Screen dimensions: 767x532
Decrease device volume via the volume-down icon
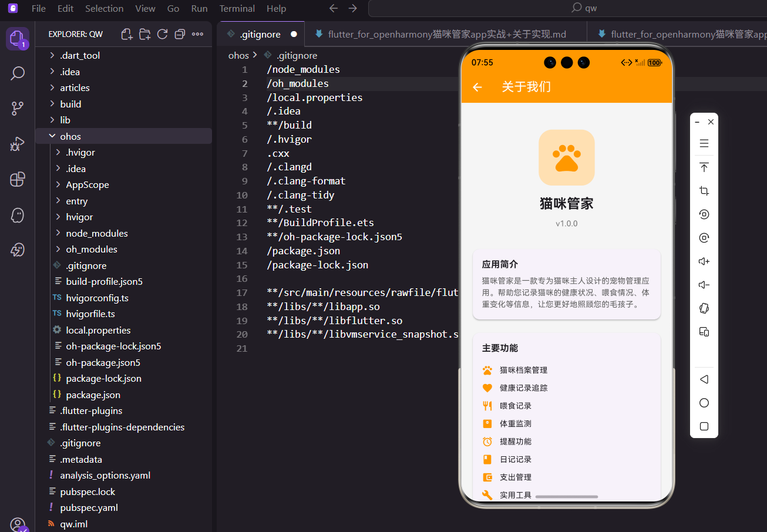(x=704, y=284)
